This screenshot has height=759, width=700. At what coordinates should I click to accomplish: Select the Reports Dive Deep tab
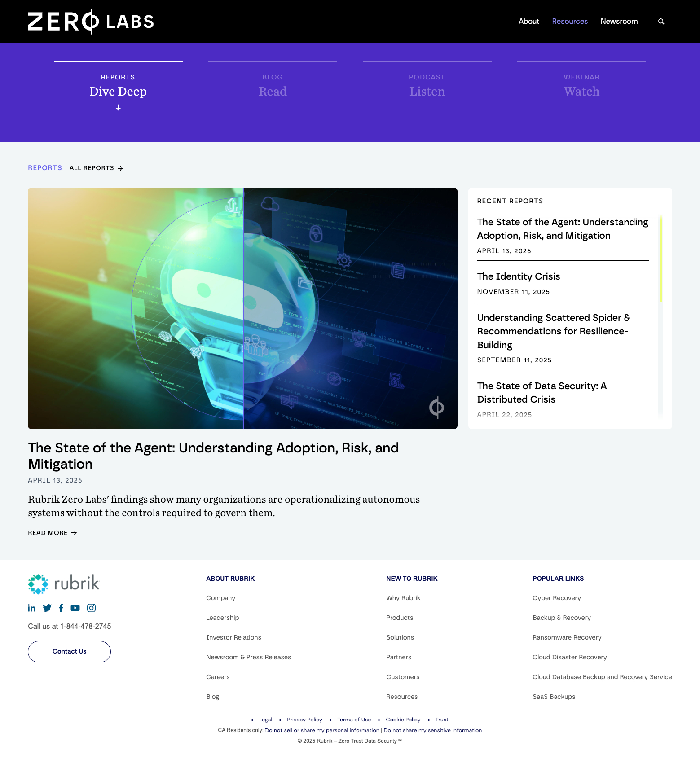pos(118,86)
